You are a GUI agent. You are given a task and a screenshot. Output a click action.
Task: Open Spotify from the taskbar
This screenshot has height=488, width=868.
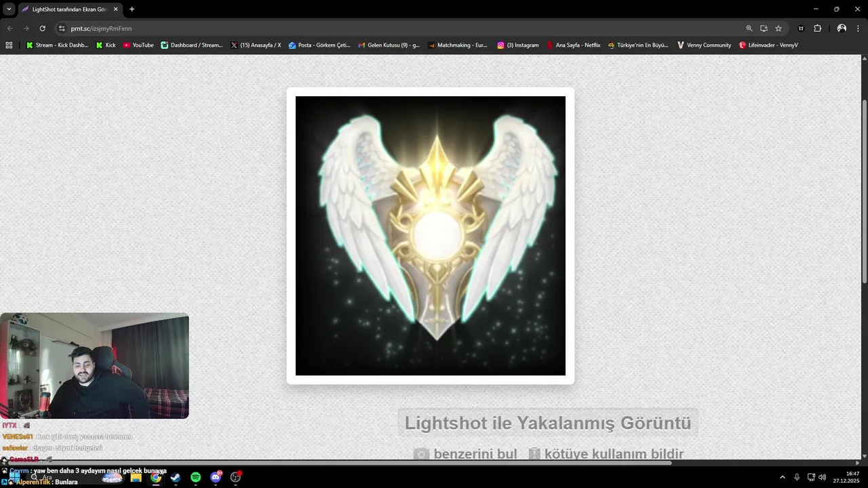coord(196,477)
